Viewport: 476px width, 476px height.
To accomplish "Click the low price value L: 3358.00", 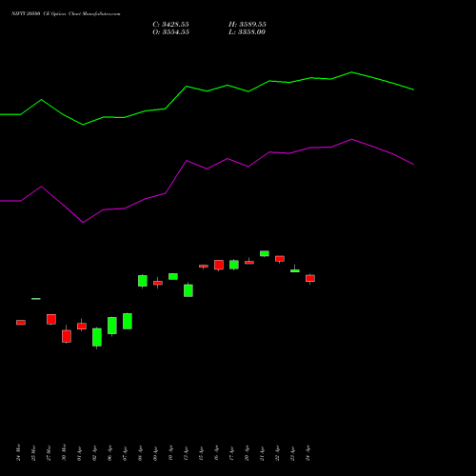I will [247, 32].
